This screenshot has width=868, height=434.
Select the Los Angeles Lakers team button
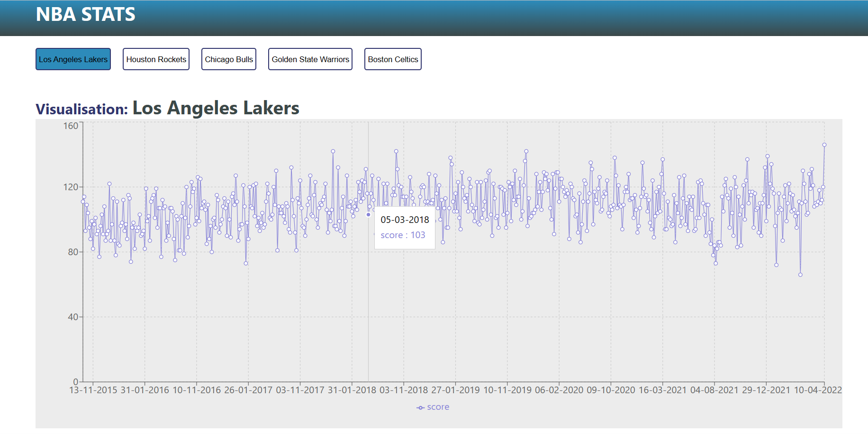[x=73, y=59]
